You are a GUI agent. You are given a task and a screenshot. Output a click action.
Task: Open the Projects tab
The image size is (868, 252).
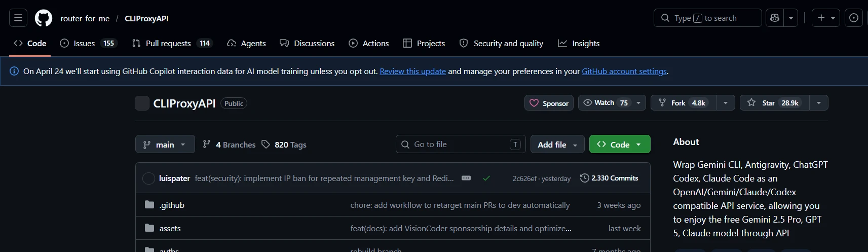coord(424,43)
